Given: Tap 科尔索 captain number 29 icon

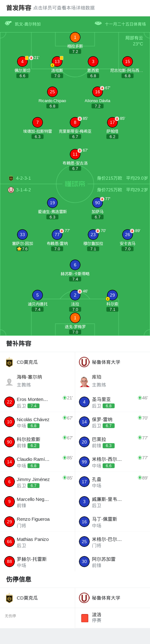Looking at the screenshot, I should point(112,295).
